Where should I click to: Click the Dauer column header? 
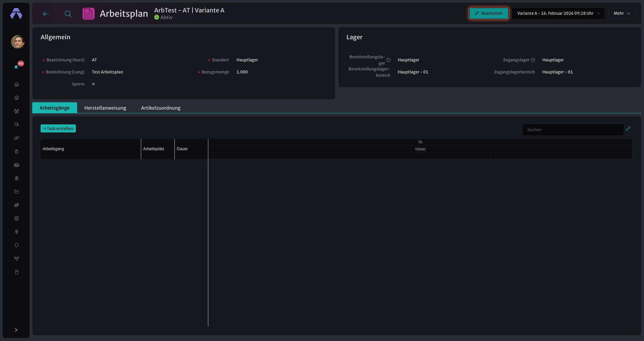coord(191,149)
